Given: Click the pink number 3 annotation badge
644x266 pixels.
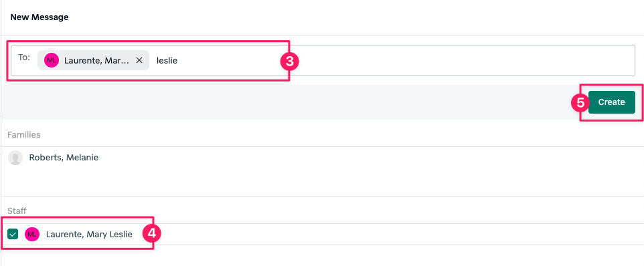Looking at the screenshot, I should [x=290, y=61].
